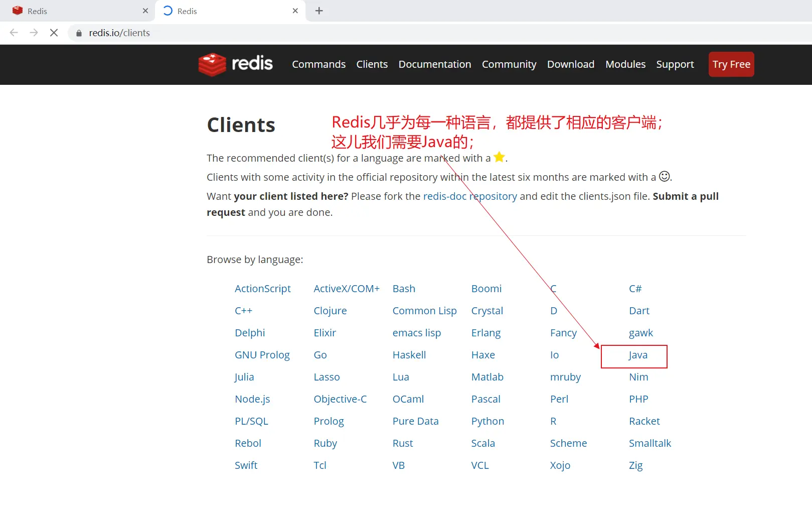The height and width of the screenshot is (506, 812).
Task: Open the Download nav item
Action: 571,64
